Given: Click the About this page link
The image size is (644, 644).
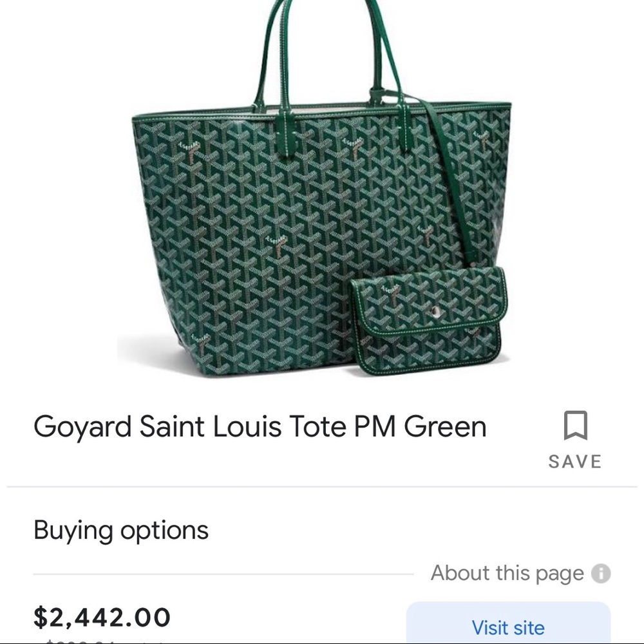Looking at the screenshot, I should tap(509, 573).
